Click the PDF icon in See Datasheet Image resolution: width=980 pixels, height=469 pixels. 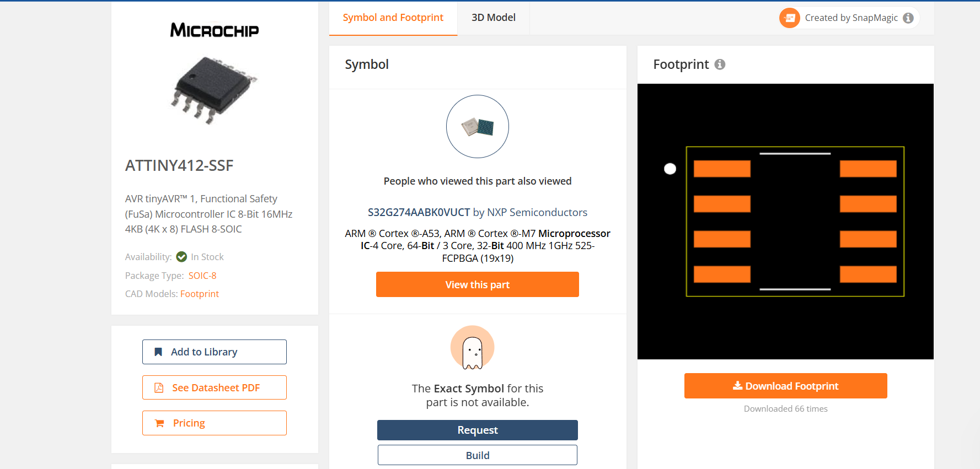pyautogui.click(x=159, y=387)
